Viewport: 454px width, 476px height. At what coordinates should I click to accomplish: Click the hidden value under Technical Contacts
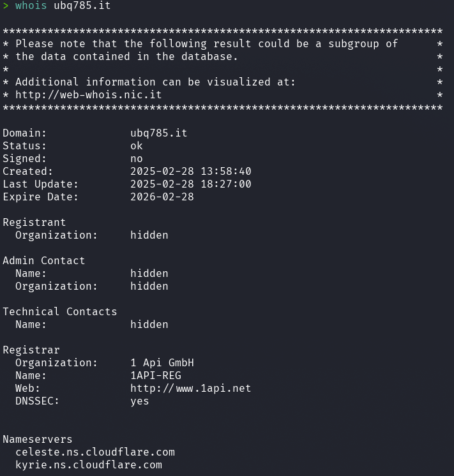click(x=149, y=324)
